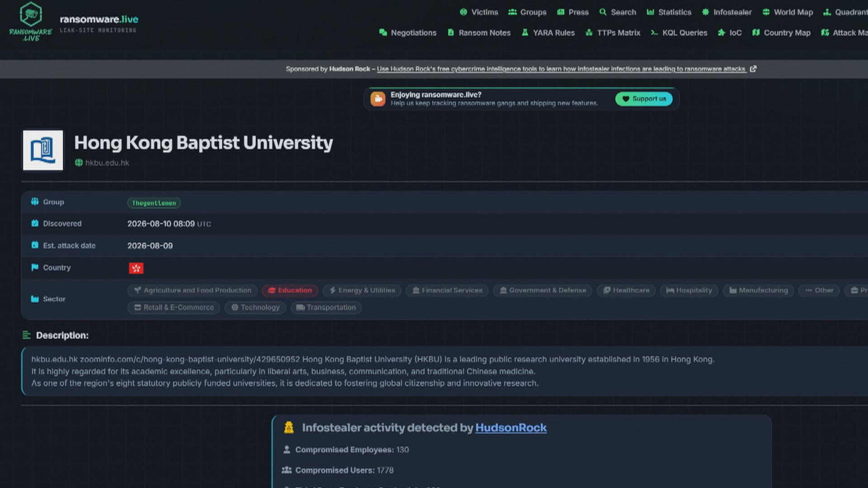The height and width of the screenshot is (488, 868).
Task: Select the Manufacturing sector tag
Action: [758, 290]
